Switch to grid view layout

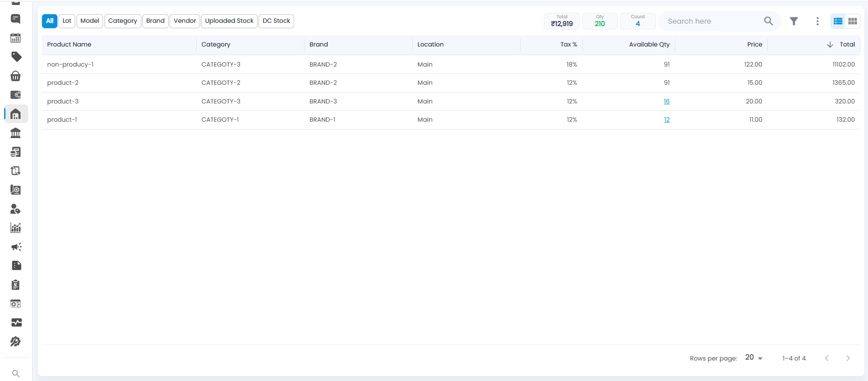coord(852,21)
